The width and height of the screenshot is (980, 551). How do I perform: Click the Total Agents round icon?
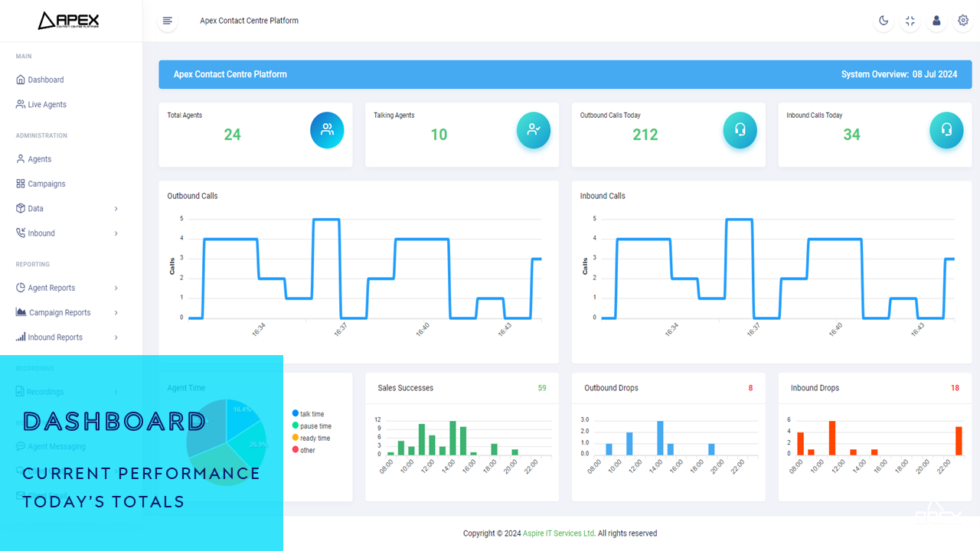point(327,130)
